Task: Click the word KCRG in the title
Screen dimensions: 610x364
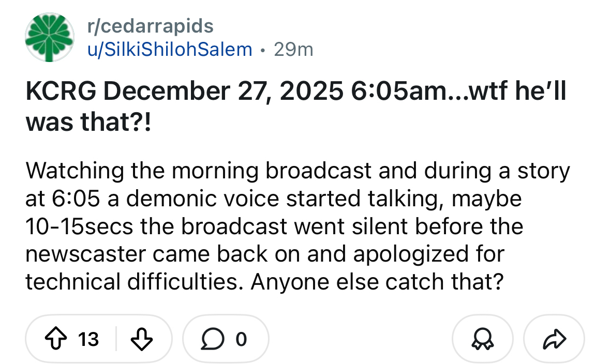Action: pyautogui.click(x=62, y=93)
